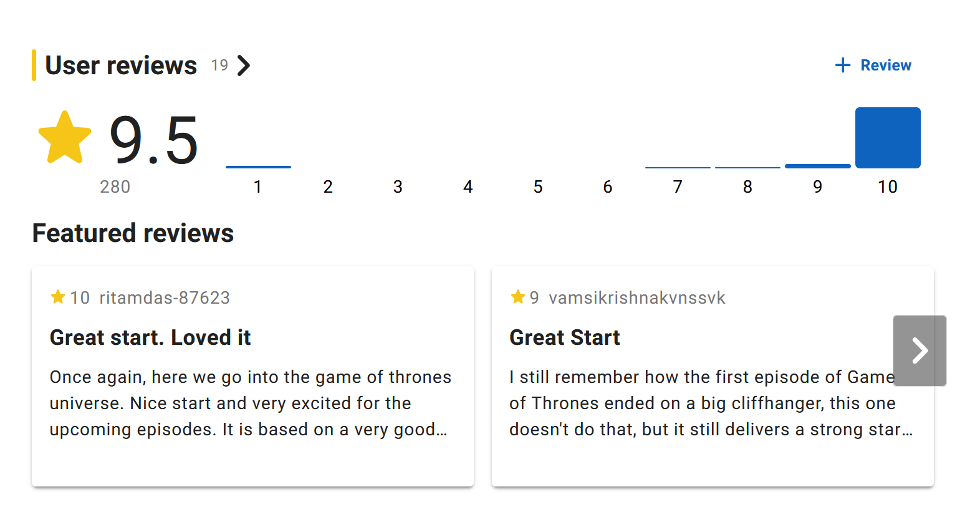Click the plus icon beside Review

click(842, 65)
